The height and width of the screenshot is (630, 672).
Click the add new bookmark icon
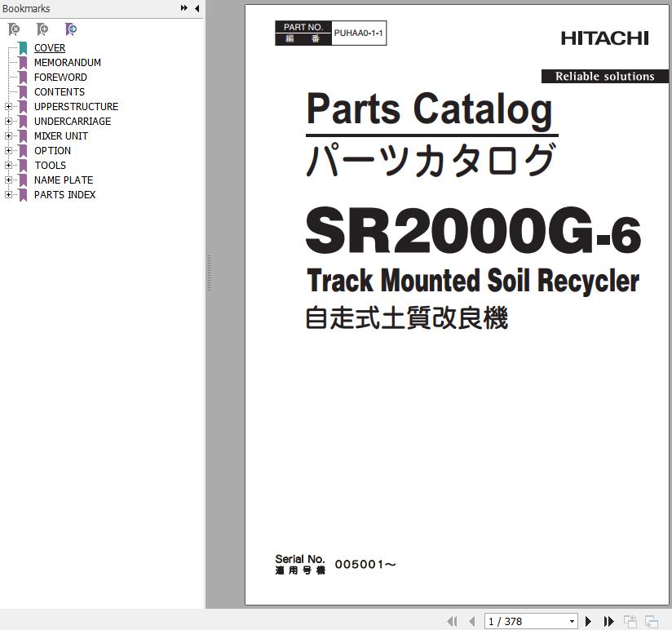pos(42,29)
